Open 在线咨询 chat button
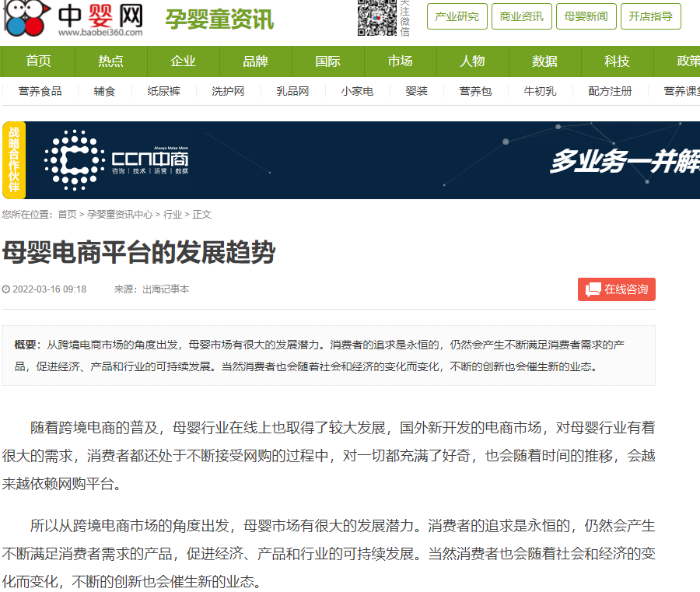Screen dimensions: 700x592 tap(617, 289)
